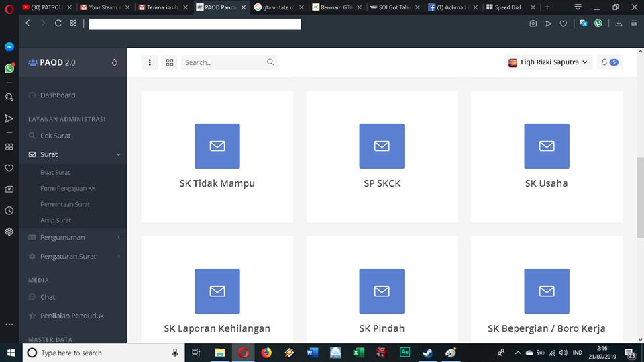Click heart bookmark icon in address bar
The height and width of the screenshot is (362, 644).
click(563, 24)
